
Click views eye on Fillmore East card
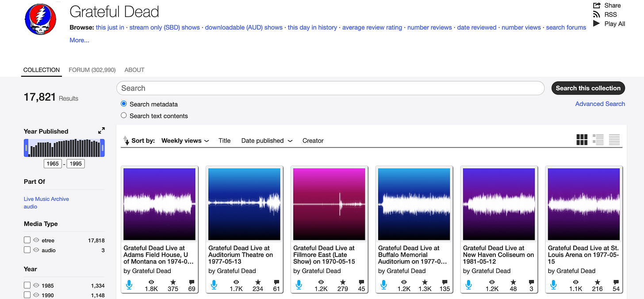pos(321,282)
